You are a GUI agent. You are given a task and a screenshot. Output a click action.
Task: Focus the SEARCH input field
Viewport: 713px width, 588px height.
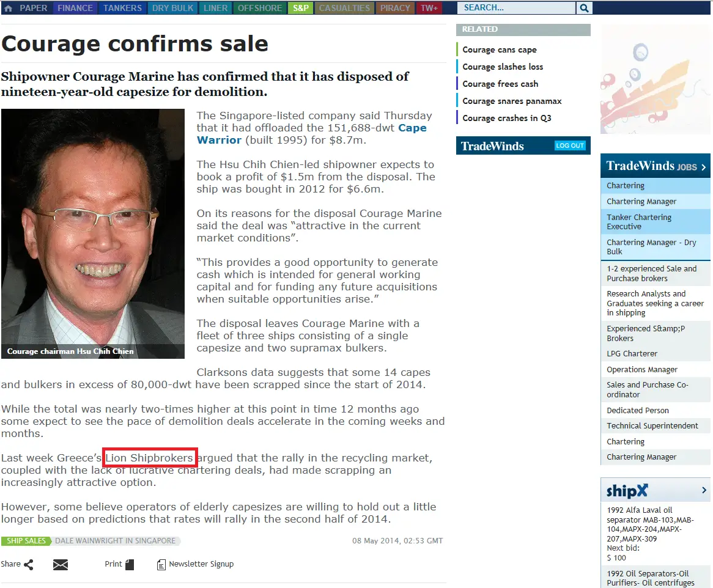click(x=517, y=8)
